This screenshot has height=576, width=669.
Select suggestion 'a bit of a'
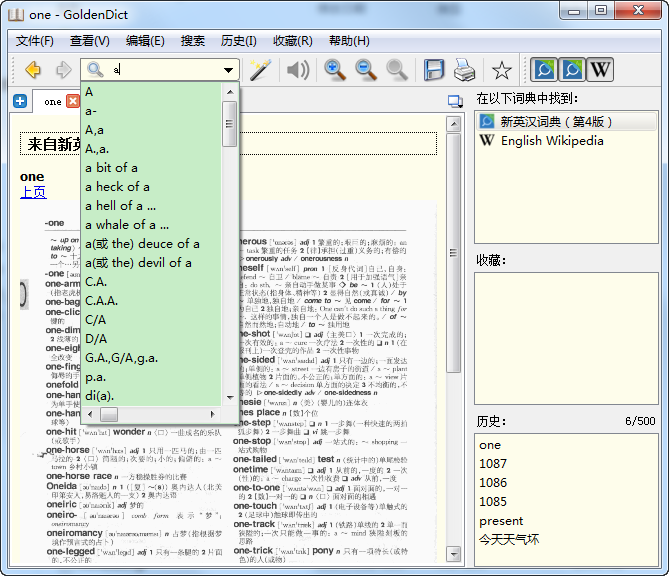tap(152, 168)
